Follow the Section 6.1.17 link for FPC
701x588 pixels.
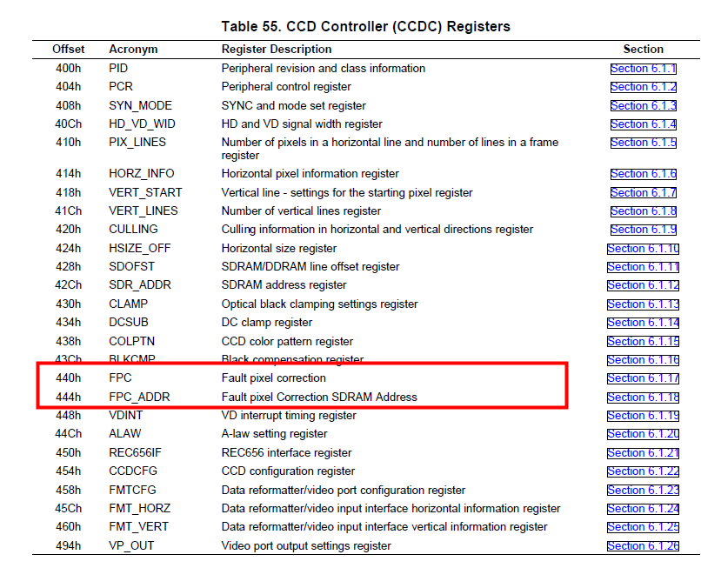(x=643, y=378)
